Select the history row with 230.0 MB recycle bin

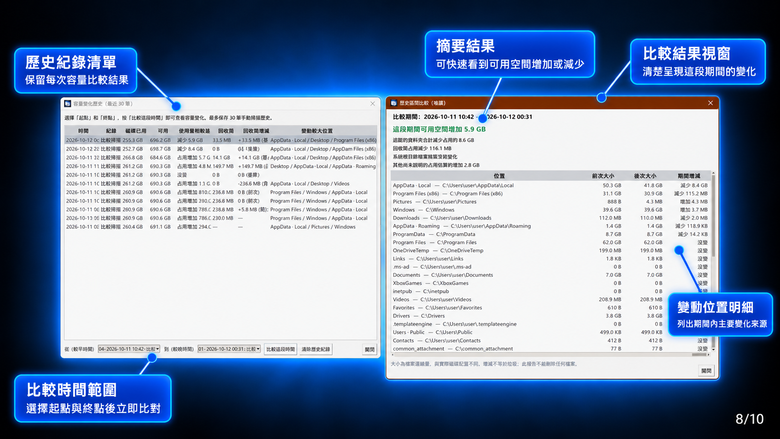(221, 218)
